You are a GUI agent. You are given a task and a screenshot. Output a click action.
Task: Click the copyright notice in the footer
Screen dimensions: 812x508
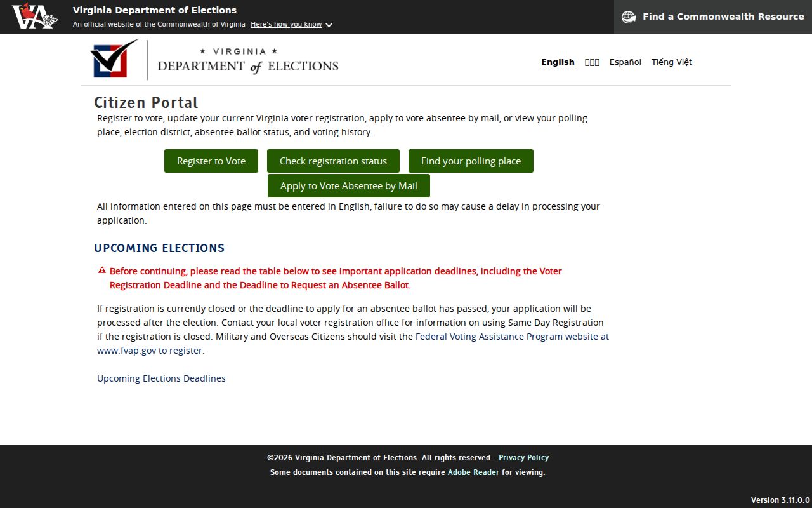pos(379,458)
